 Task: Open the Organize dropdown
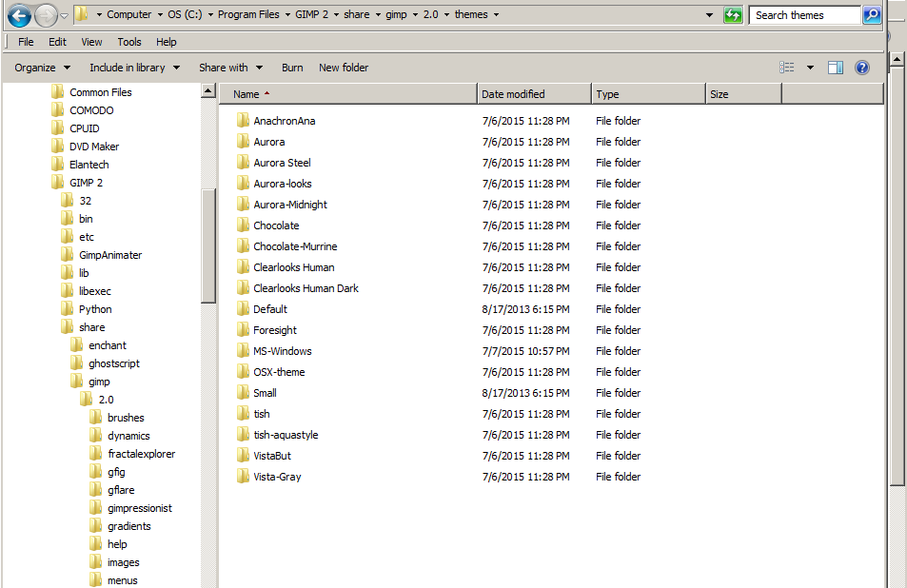point(42,68)
